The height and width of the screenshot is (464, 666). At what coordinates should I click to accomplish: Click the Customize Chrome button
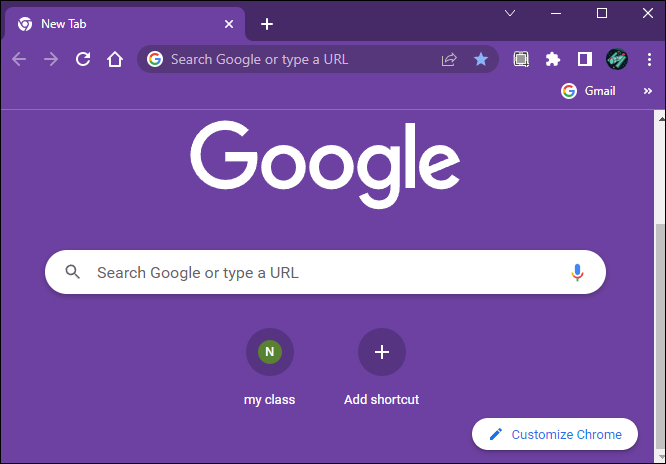pyautogui.click(x=555, y=434)
